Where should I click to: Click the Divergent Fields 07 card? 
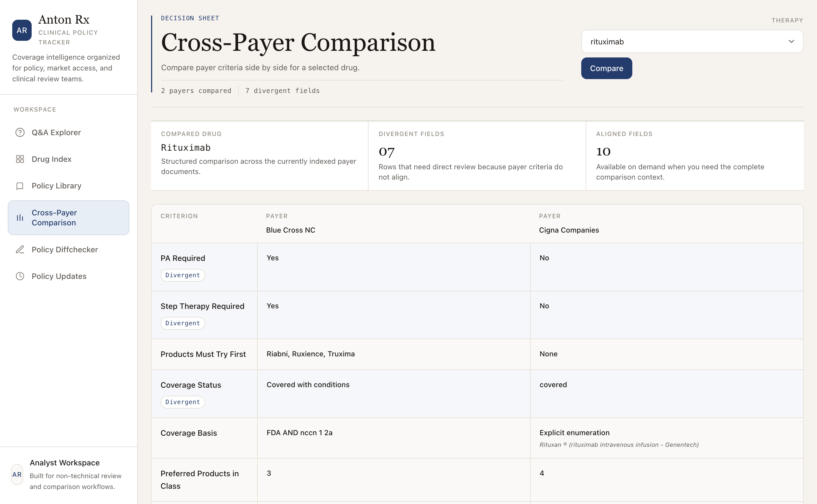coord(477,156)
